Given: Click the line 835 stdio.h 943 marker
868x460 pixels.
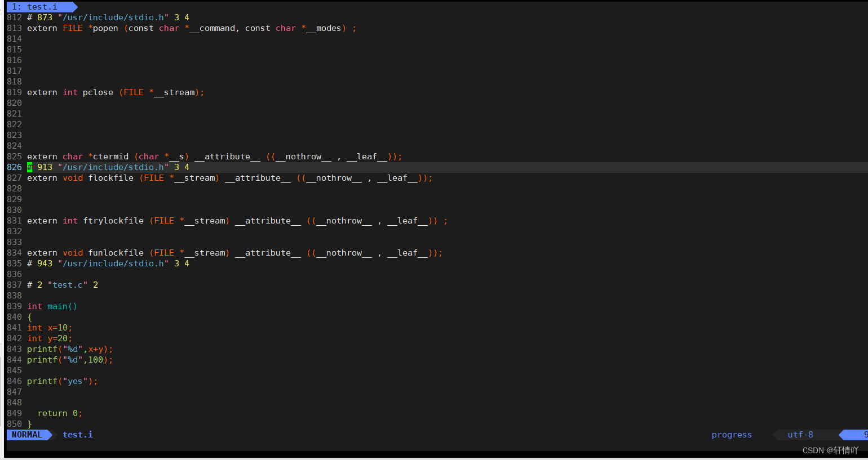Looking at the screenshot, I should pyautogui.click(x=108, y=264).
